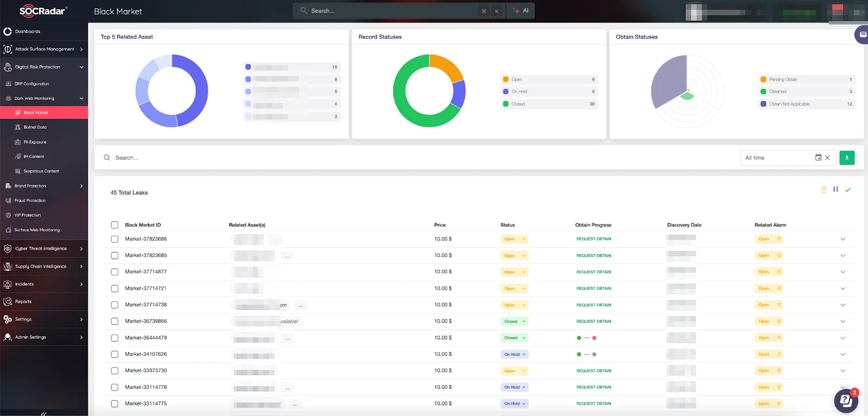Open Brand Protection menu item

pyautogui.click(x=44, y=186)
